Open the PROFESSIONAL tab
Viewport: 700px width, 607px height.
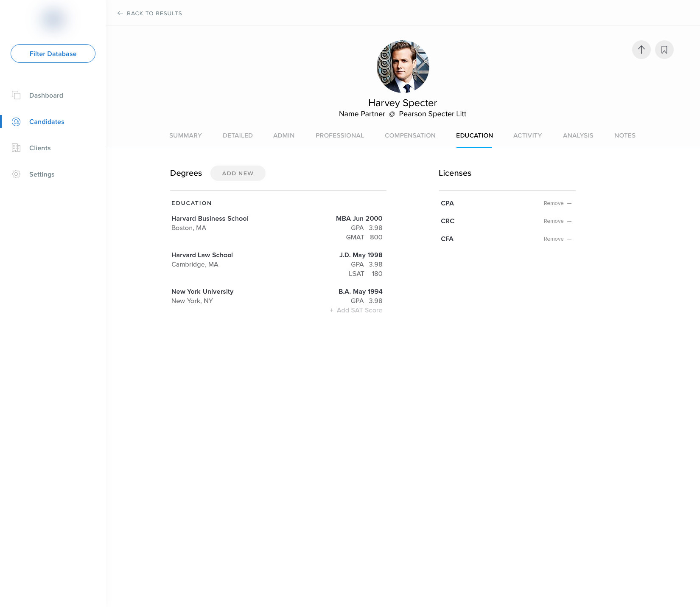(x=340, y=135)
